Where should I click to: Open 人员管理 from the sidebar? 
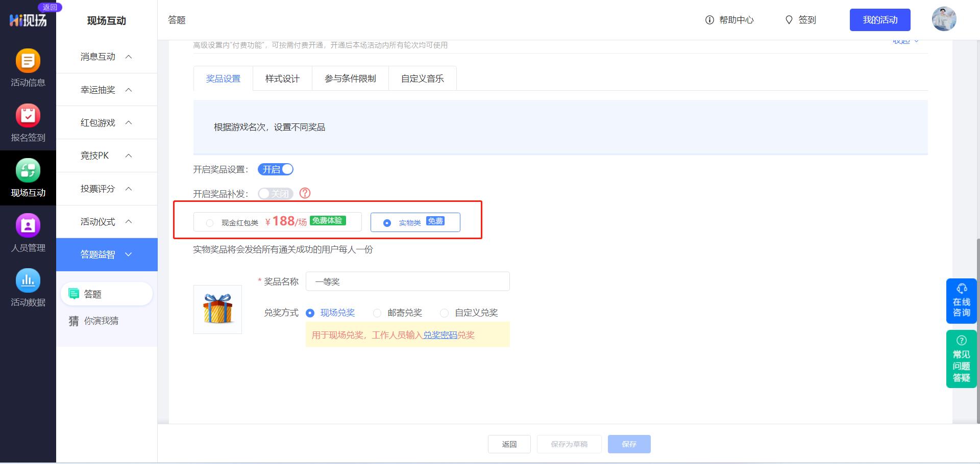click(x=28, y=234)
